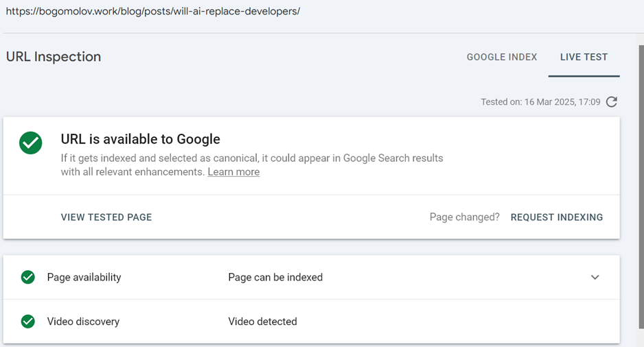Click the canonical description text under the heading
The height and width of the screenshot is (347, 644).
click(251, 158)
